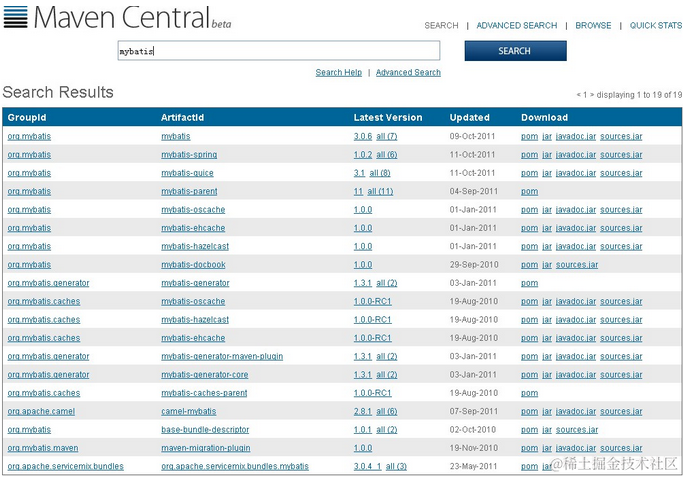Open the mybatis artifact link
Image resolution: width=683 pixels, height=477 pixels.
(176, 136)
